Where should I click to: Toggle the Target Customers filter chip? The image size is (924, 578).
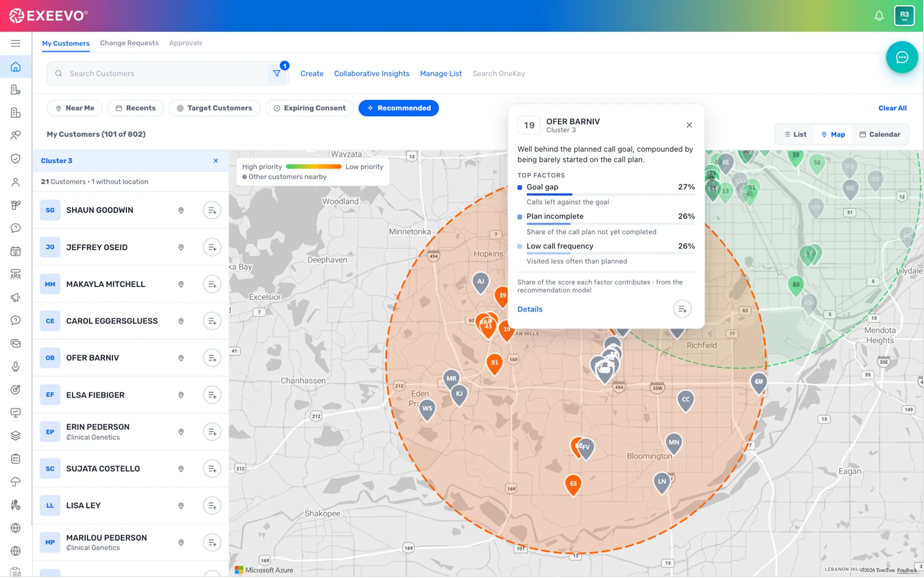click(x=214, y=108)
